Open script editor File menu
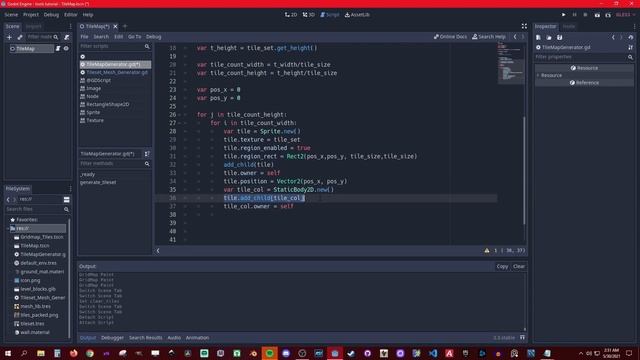Viewport: 640px width, 360px height. 84,37
